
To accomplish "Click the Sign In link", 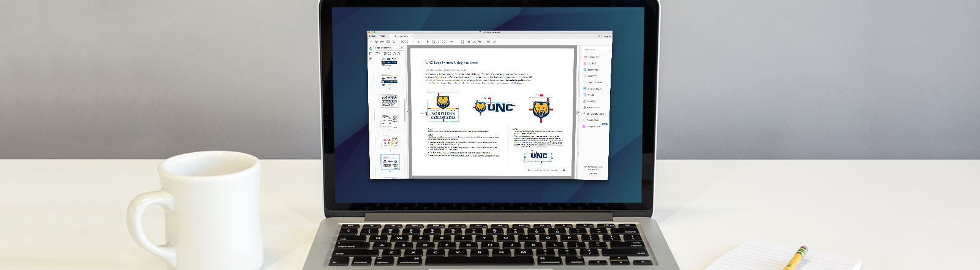I will point(606,36).
